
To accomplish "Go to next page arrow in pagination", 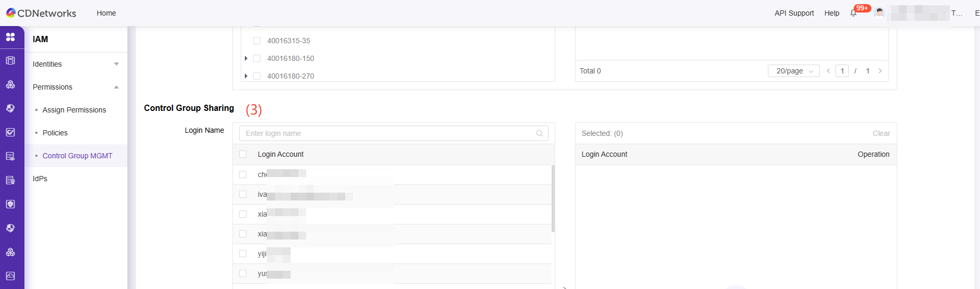I will [880, 71].
